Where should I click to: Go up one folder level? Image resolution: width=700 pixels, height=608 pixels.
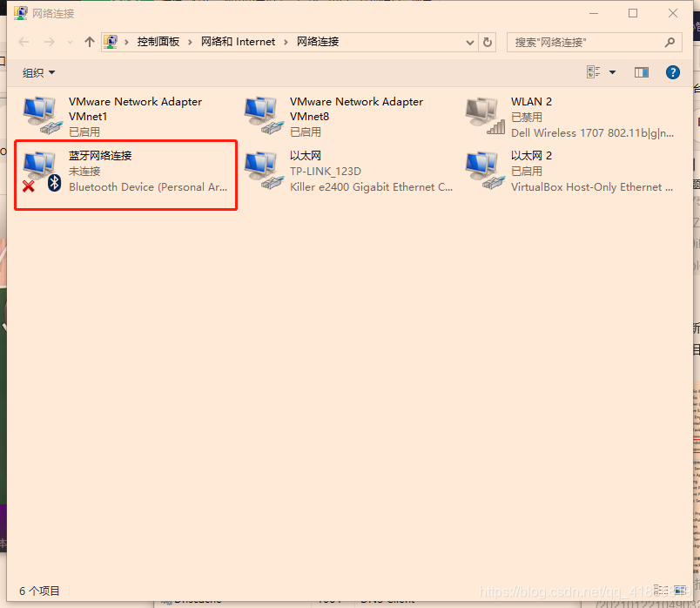pos(90,42)
